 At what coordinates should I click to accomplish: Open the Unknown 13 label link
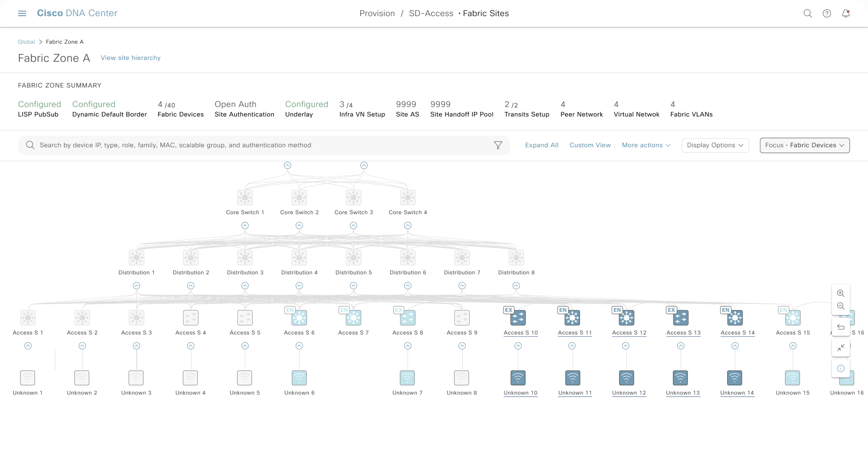click(683, 393)
